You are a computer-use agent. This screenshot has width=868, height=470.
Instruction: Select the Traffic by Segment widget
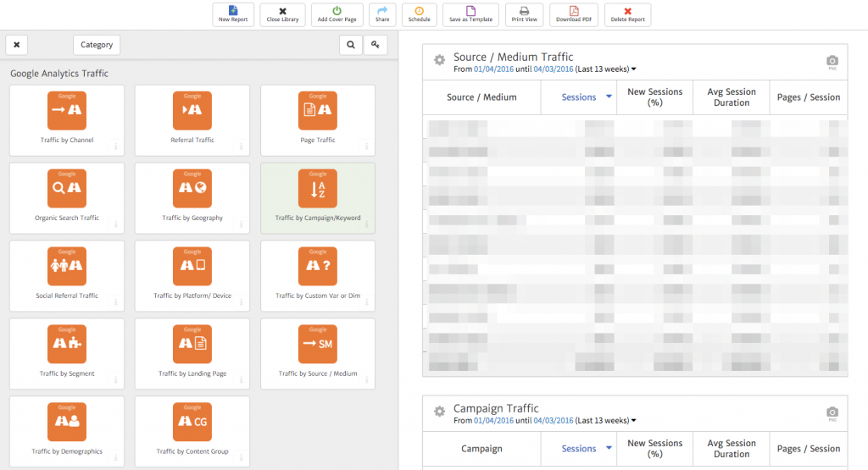pos(67,354)
